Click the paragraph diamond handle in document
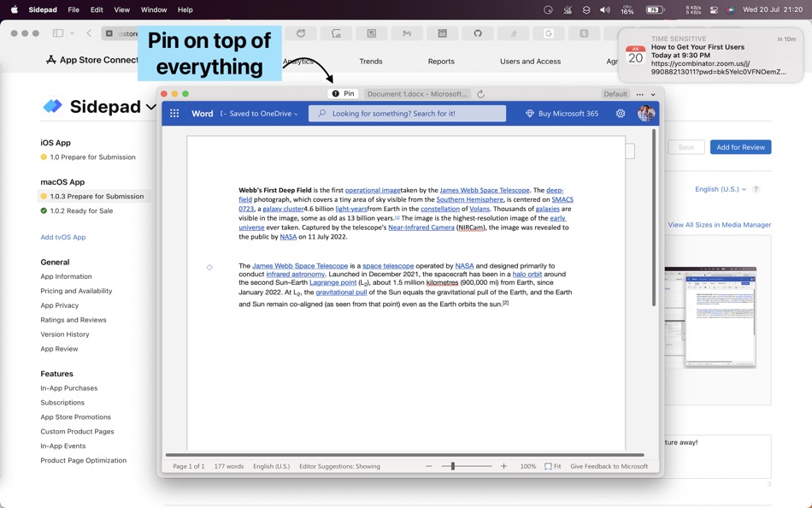This screenshot has height=508, width=812. tap(209, 268)
